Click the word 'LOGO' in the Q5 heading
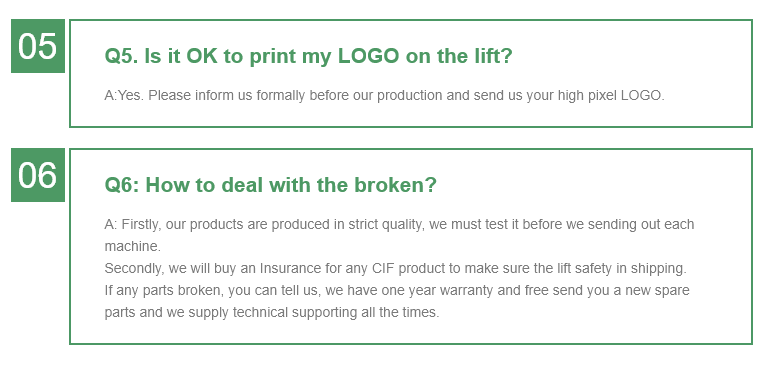Viewport: 773px width, 368px height. [368, 56]
